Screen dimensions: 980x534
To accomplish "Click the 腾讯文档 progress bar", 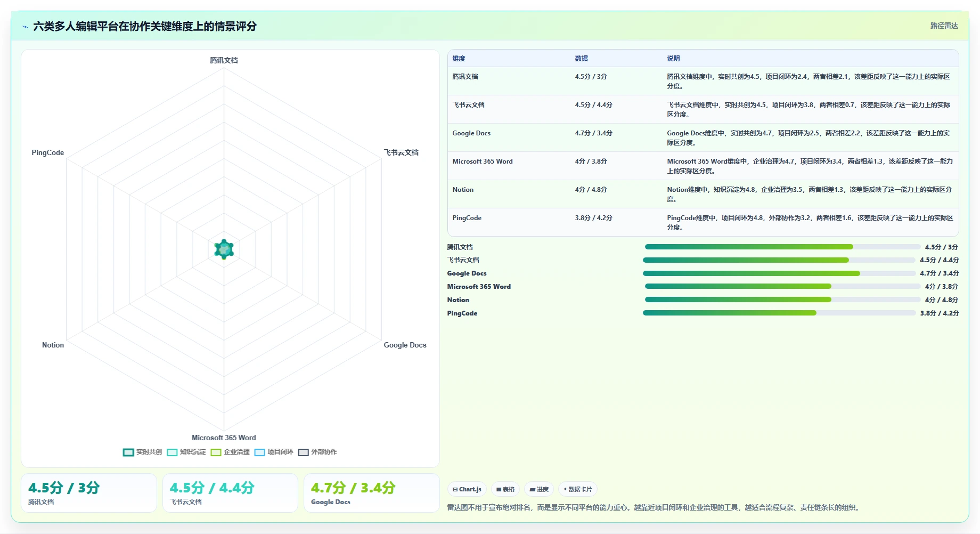I will 782,247.
